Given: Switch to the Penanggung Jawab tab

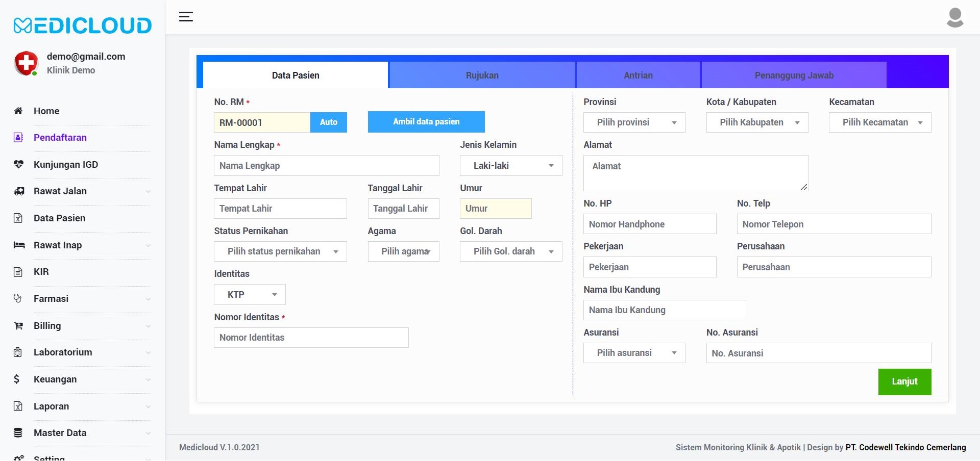Looking at the screenshot, I should (794, 75).
